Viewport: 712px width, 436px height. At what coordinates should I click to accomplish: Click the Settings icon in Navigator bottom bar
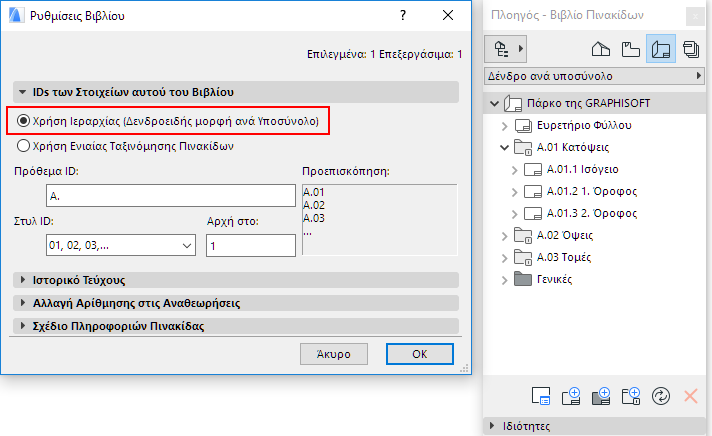(x=541, y=396)
